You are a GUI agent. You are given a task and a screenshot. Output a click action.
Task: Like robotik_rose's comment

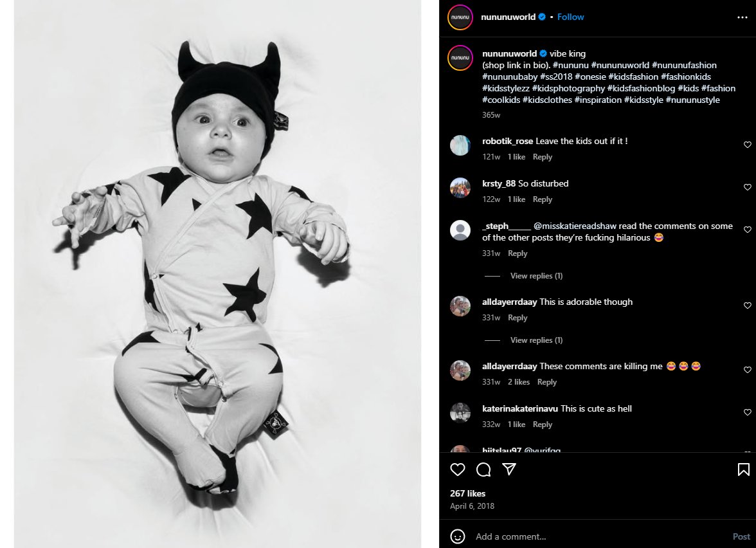pyautogui.click(x=747, y=145)
